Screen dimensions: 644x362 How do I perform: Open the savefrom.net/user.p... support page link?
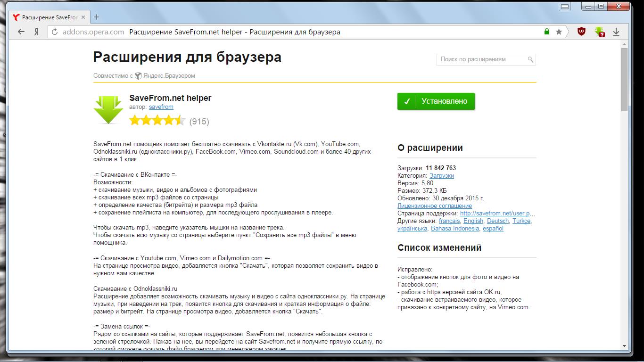(497, 213)
